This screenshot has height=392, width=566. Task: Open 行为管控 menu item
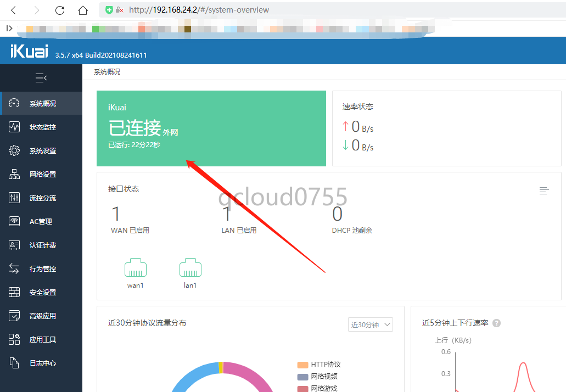pyautogui.click(x=42, y=269)
